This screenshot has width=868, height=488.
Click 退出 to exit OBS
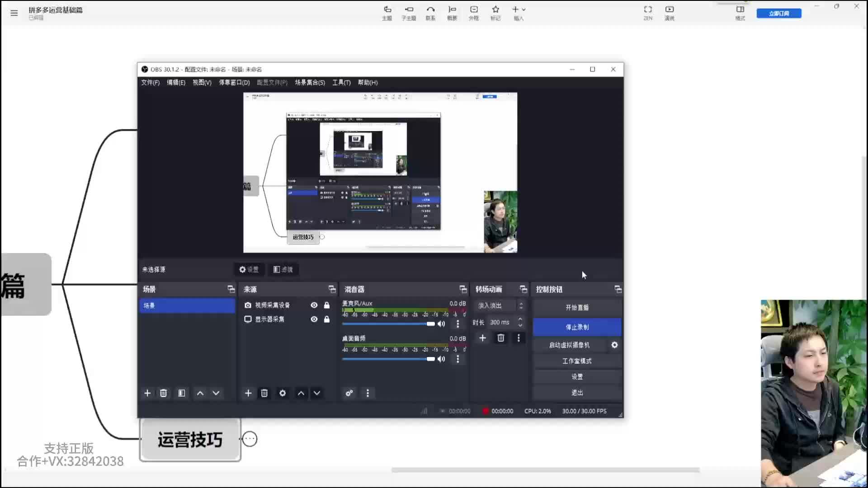577,393
